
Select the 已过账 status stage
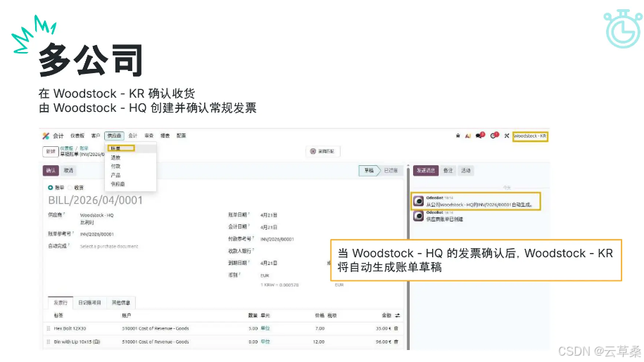[x=391, y=171]
